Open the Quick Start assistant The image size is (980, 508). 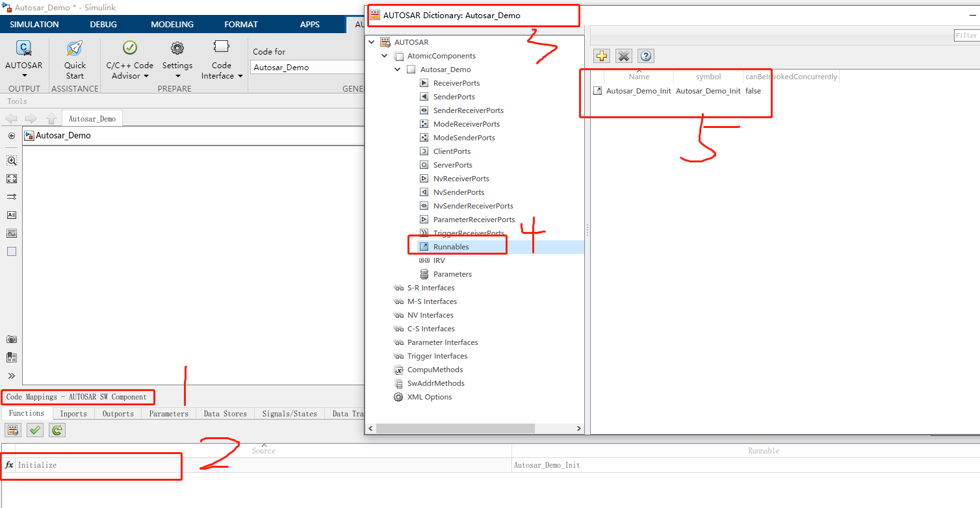[x=75, y=59]
